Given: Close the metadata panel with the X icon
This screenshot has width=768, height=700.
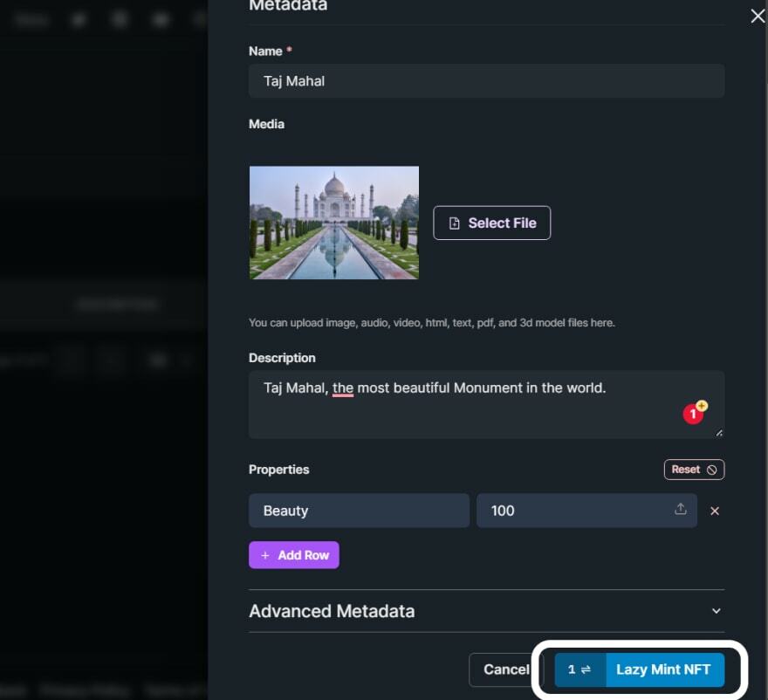Looking at the screenshot, I should (x=758, y=16).
